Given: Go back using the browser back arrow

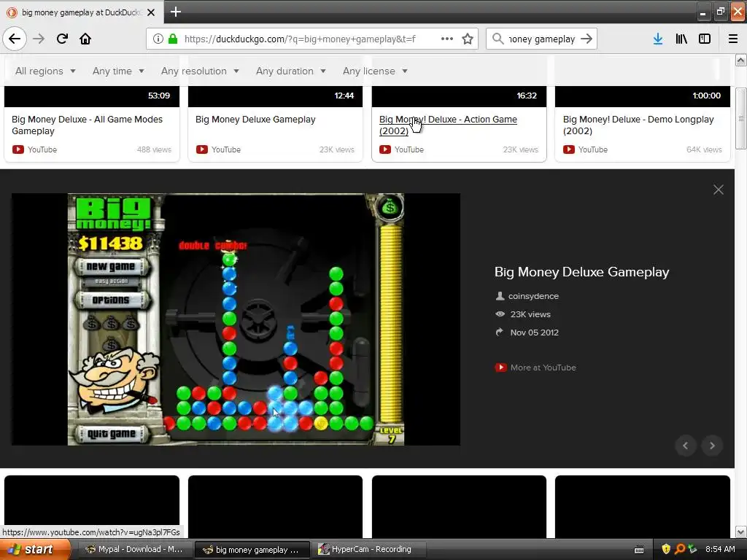Looking at the screenshot, I should 15,39.
